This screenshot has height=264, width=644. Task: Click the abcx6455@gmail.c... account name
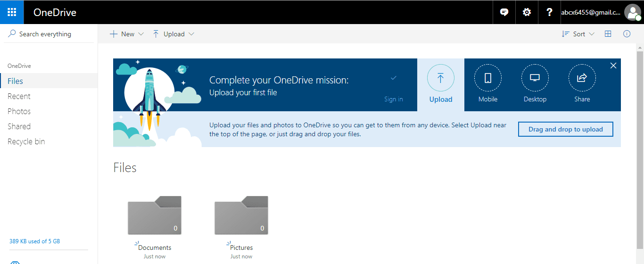coord(591,13)
